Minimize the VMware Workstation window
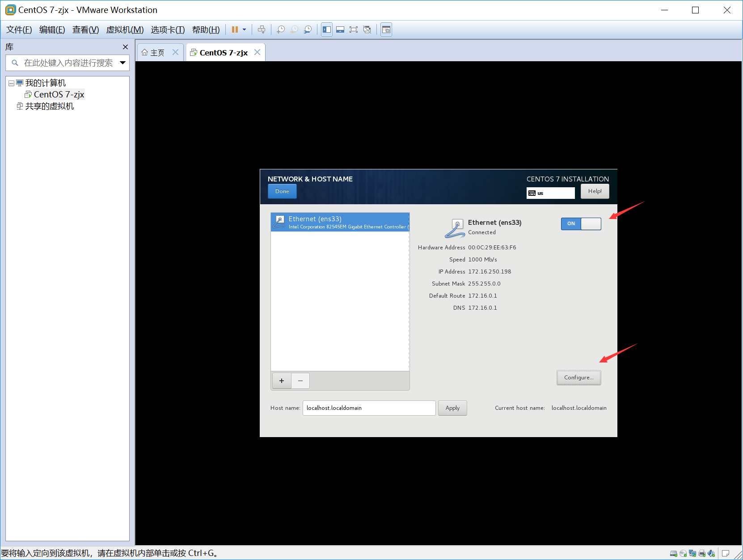This screenshot has height=560, width=743. click(x=665, y=10)
